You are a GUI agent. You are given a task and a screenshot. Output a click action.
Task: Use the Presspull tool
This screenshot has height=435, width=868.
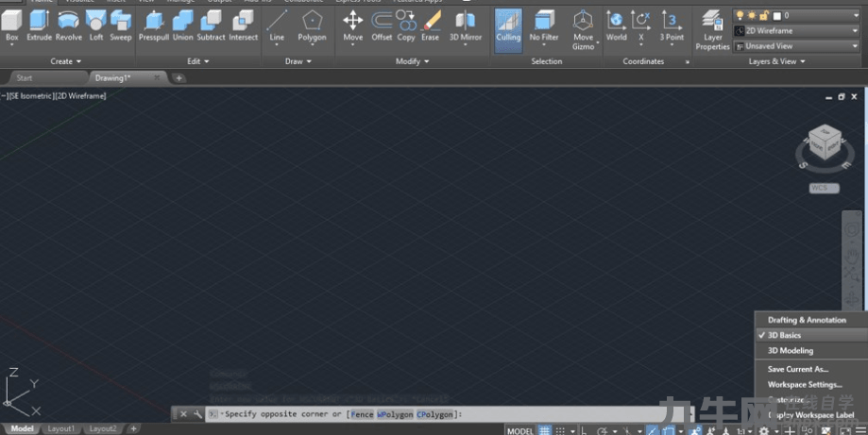pyautogui.click(x=154, y=26)
